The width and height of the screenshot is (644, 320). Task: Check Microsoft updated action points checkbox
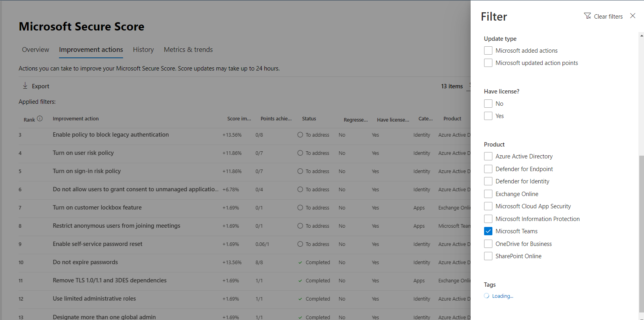coord(488,63)
